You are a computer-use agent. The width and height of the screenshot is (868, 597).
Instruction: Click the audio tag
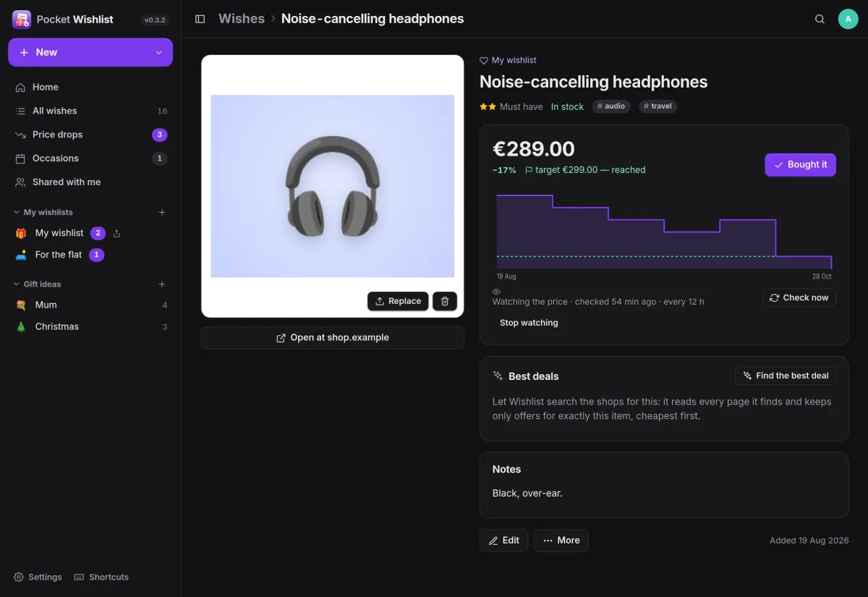611,106
